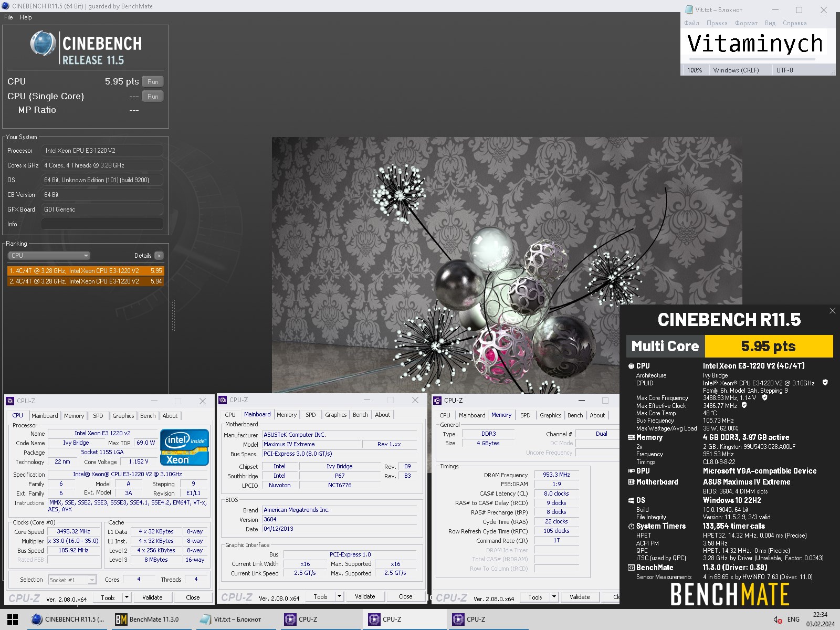This screenshot has height=630, width=840.
Task: Click the Memory section icon in BenchMate
Action: 631,437
